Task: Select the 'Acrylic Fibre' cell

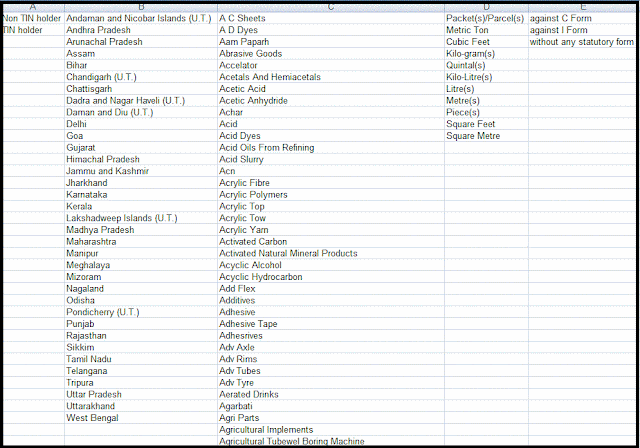Action: [x=331, y=183]
